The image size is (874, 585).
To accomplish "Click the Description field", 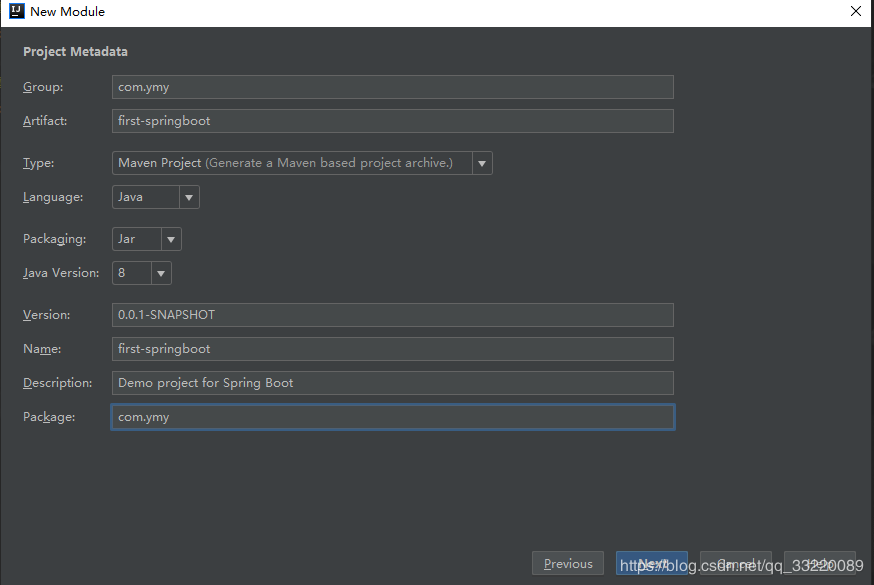I will point(392,383).
